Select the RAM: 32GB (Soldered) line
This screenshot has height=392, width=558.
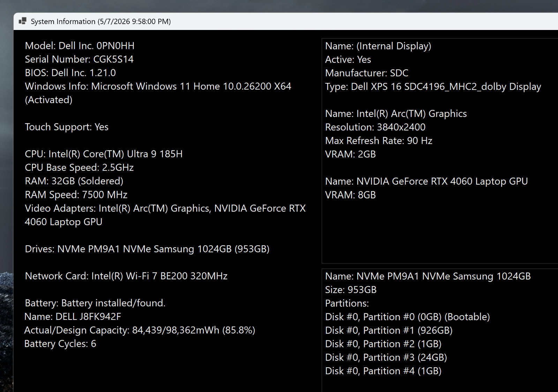(x=74, y=181)
